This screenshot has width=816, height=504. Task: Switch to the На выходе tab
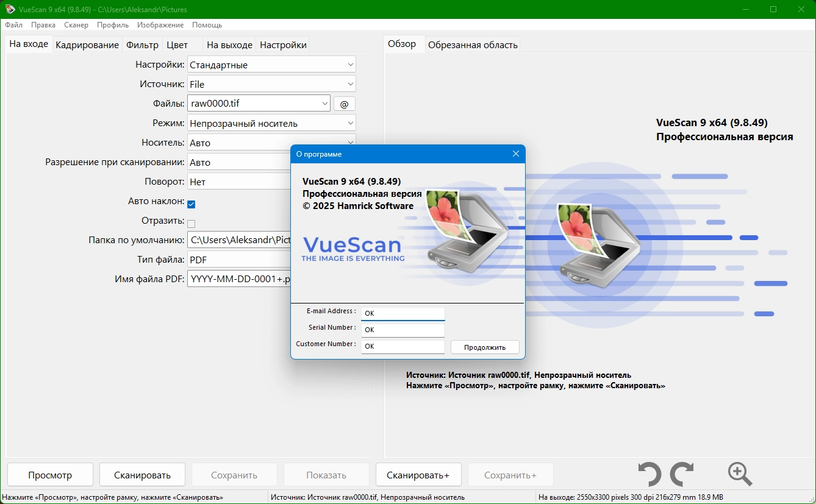pyautogui.click(x=229, y=44)
